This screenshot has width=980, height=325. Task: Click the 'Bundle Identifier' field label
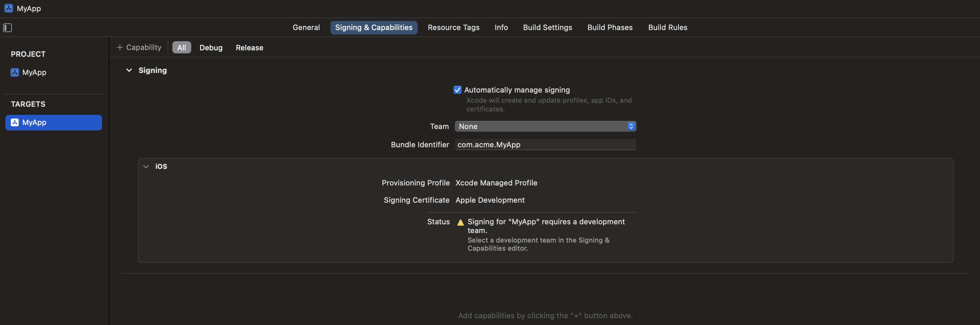click(x=420, y=145)
